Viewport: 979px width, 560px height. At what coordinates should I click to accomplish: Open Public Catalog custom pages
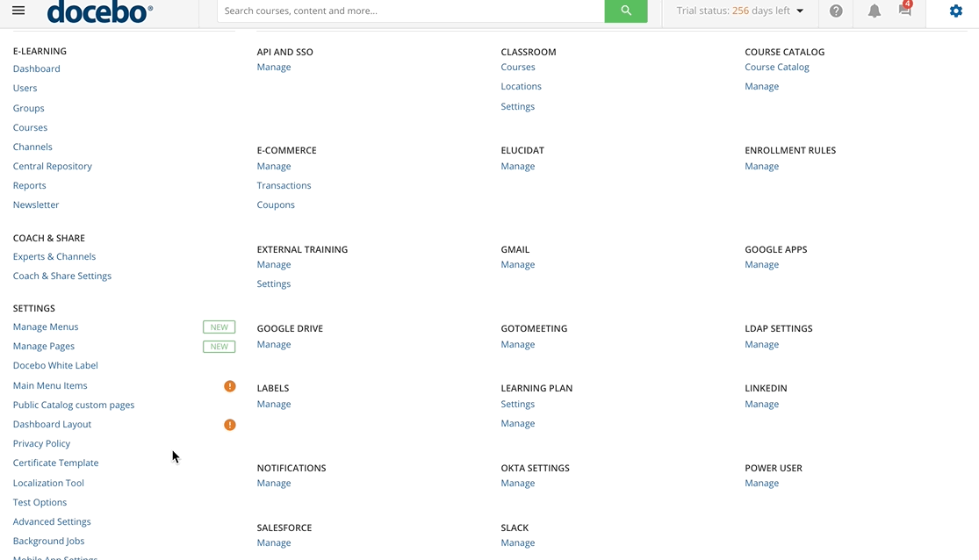tap(74, 406)
